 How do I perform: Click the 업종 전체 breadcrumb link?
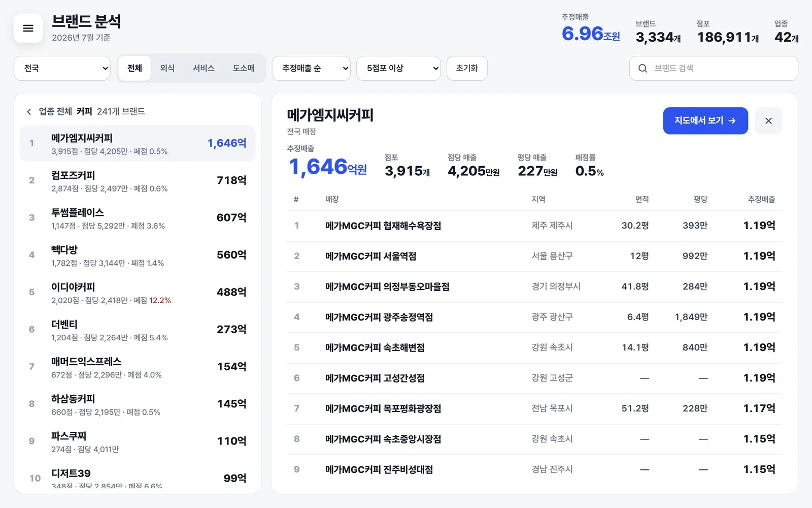(55, 112)
